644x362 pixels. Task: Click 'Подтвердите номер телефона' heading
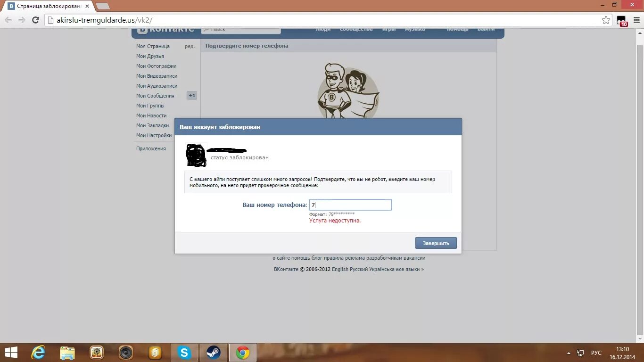click(x=247, y=46)
